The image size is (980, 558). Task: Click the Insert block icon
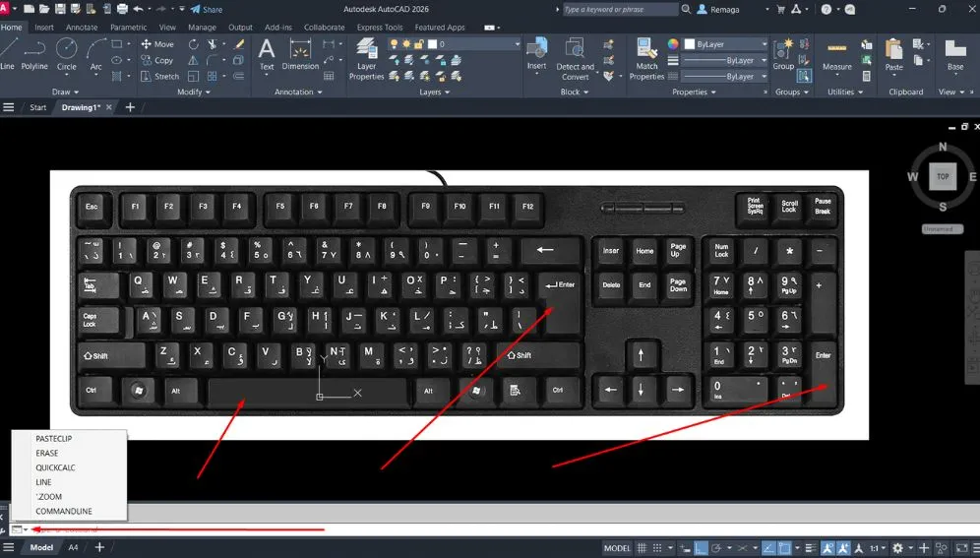(536, 54)
